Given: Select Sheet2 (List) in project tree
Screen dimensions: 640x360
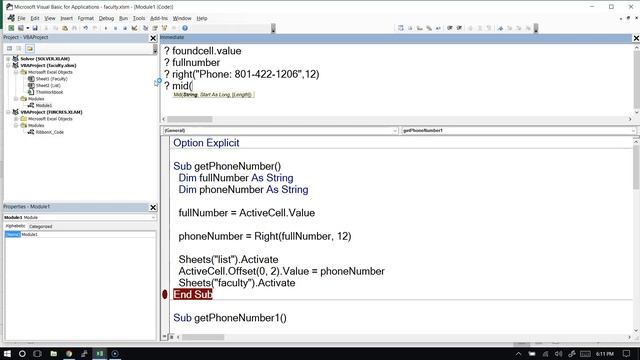Looking at the screenshot, I should (x=48, y=85).
